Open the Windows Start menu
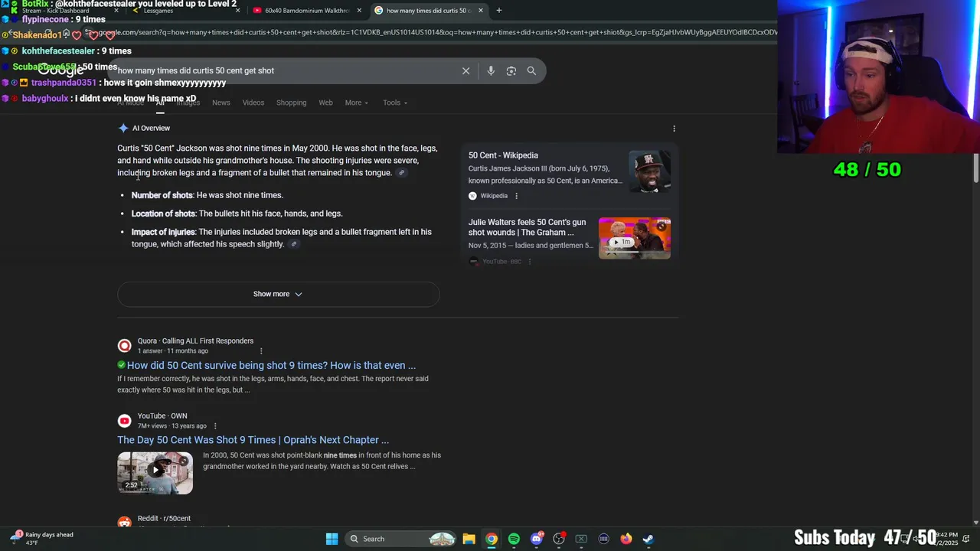This screenshot has width=980, height=551. [332, 539]
